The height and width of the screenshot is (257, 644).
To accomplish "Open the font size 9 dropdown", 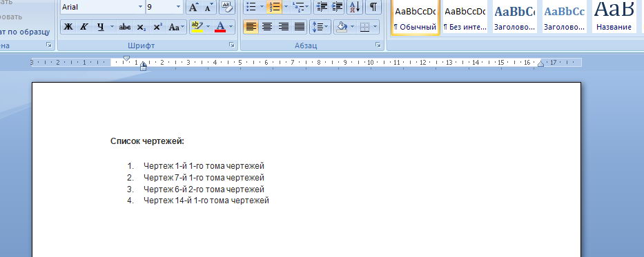I will 178,7.
